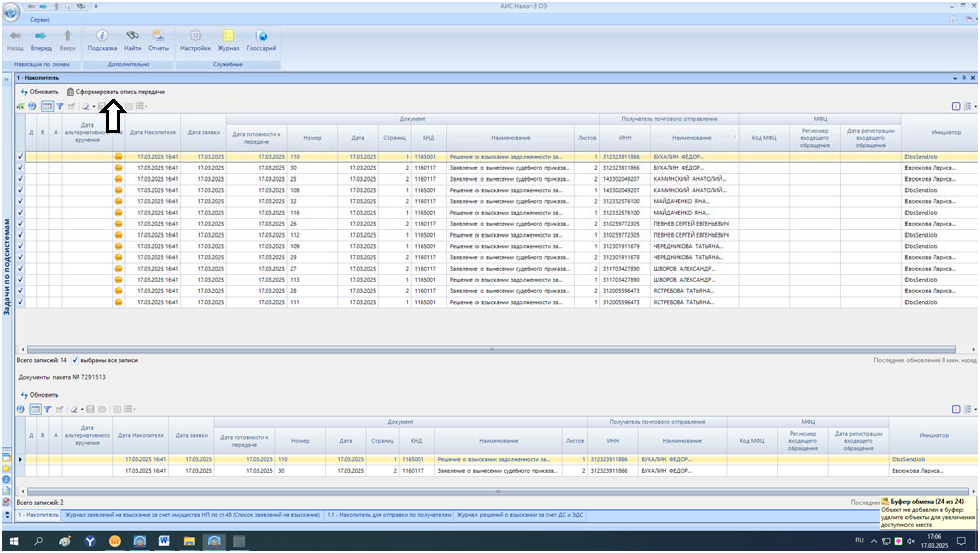Open Microsoft Word from the Windows taskbar
The height and width of the screenshot is (553, 980).
164,541
